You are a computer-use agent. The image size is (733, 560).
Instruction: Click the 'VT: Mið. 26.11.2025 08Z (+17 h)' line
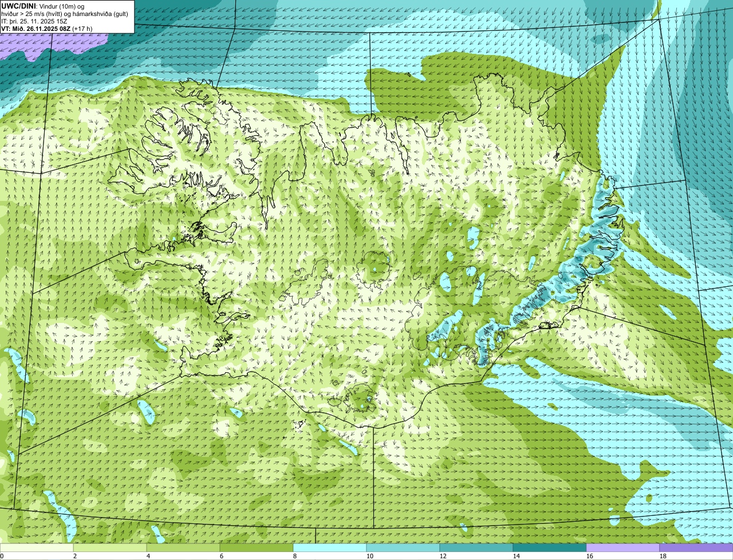pyautogui.click(x=47, y=28)
